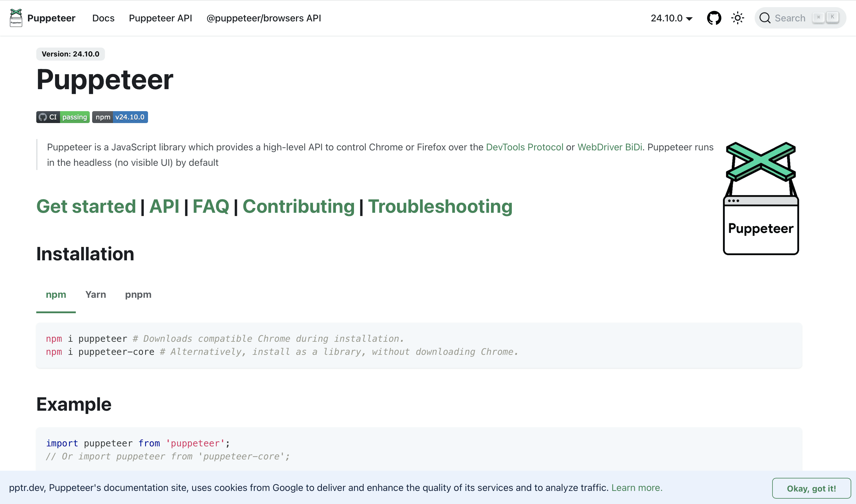Click the large Puppeteer mascot image
The width and height of the screenshot is (856, 504).
pos(761,198)
